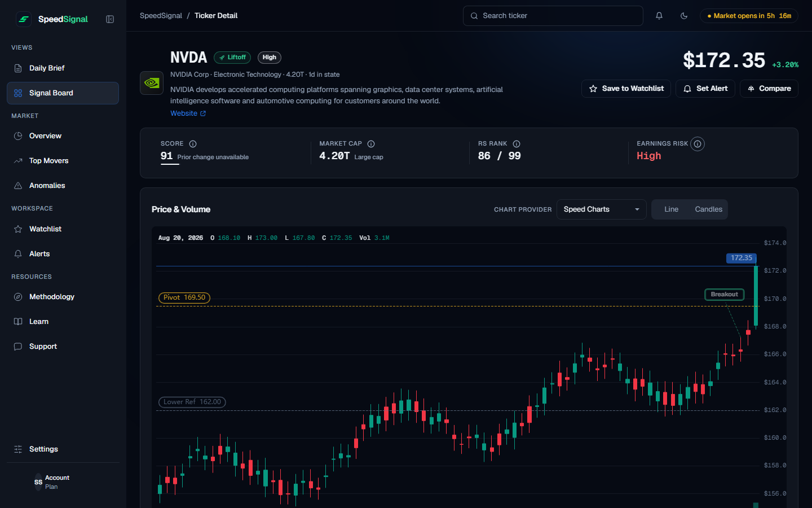Viewport: 812px width, 508px height.
Task: Collapse the sidebar panel icon
Action: [x=110, y=19]
